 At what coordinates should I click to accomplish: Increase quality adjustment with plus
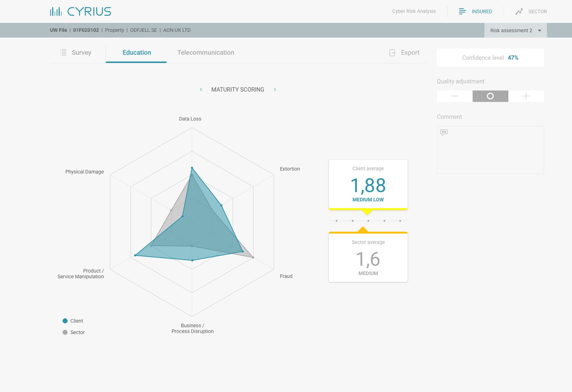tap(526, 96)
